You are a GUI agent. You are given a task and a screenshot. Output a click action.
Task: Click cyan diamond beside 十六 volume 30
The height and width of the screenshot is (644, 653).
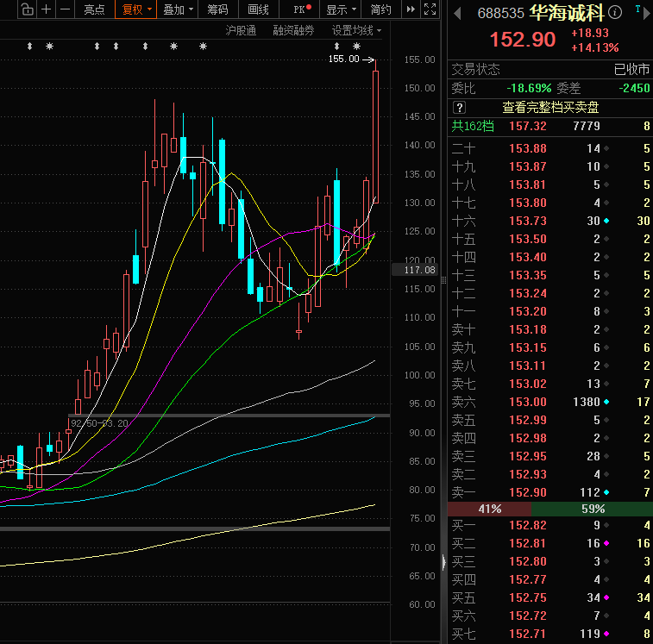[606, 221]
